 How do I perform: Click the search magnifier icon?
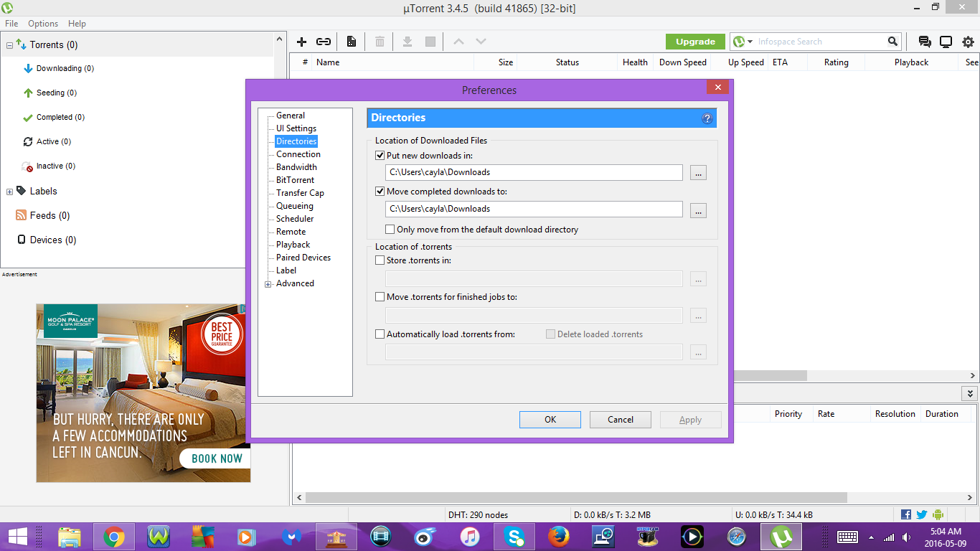point(892,42)
